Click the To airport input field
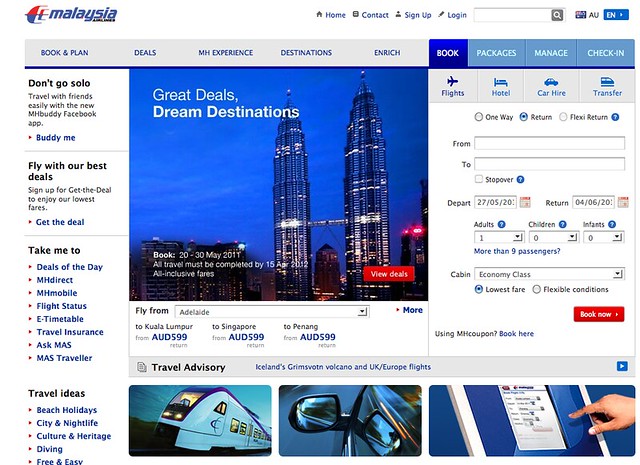Screen dimensions: 640x465 [549, 164]
